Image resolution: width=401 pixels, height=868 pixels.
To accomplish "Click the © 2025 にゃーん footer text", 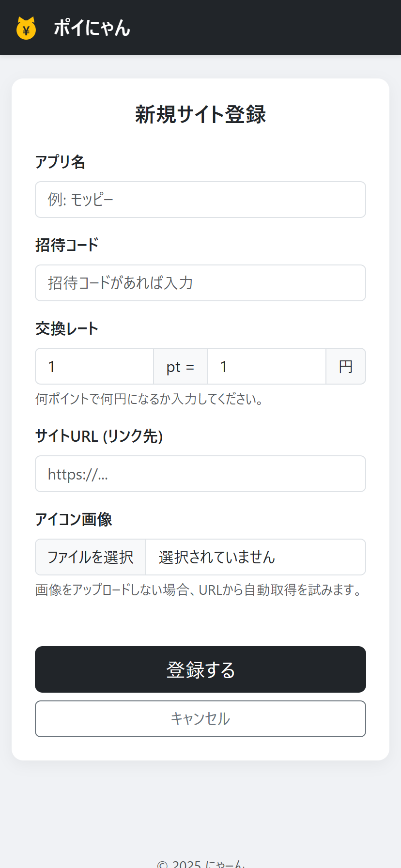I will coord(200,863).
